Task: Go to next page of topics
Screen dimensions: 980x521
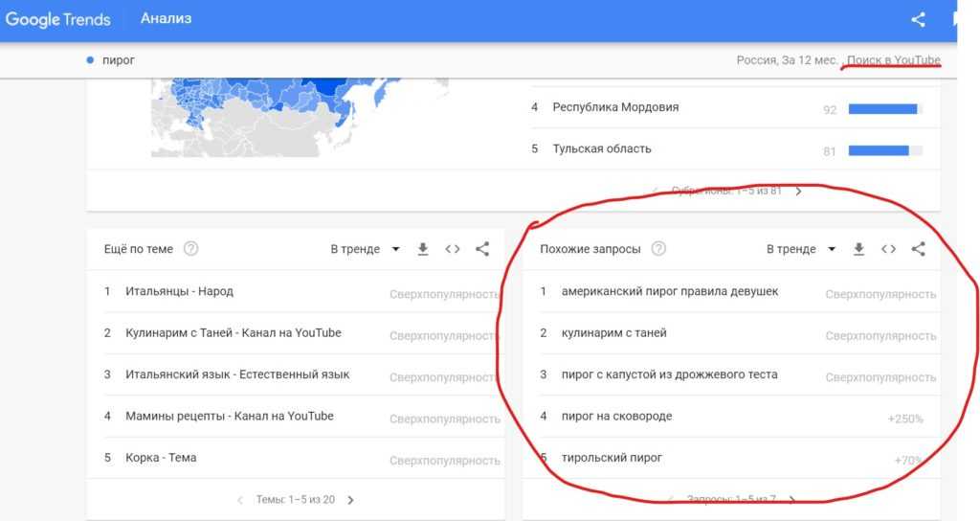Action: [x=351, y=500]
